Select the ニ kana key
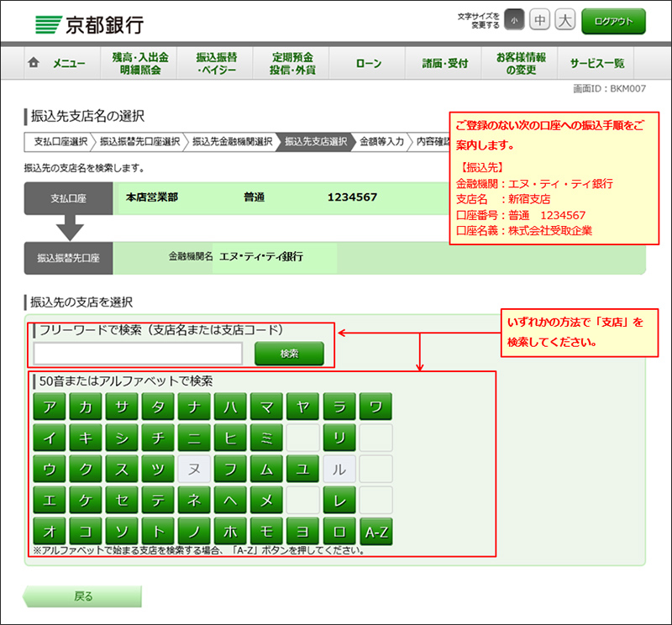 click(194, 438)
